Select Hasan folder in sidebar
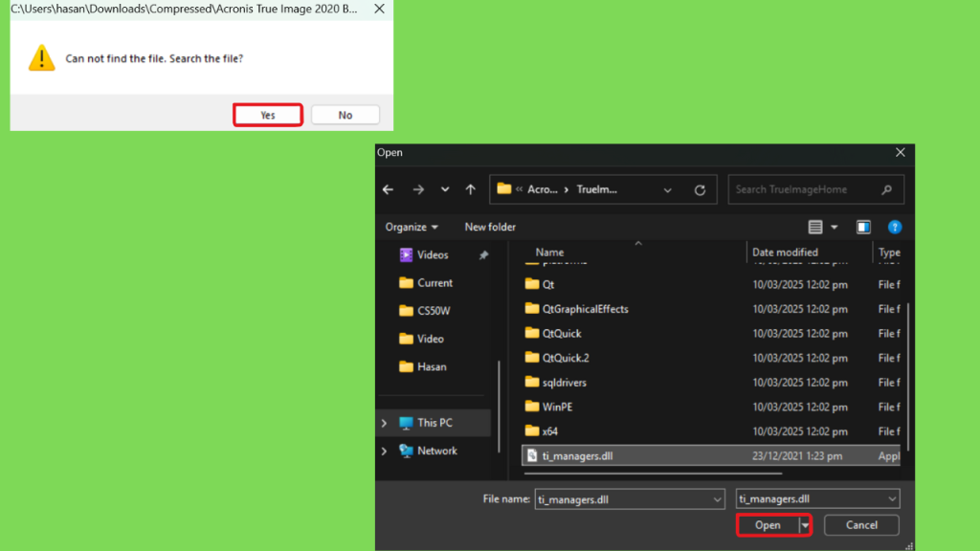Screen dimensions: 980x551 [x=432, y=366]
